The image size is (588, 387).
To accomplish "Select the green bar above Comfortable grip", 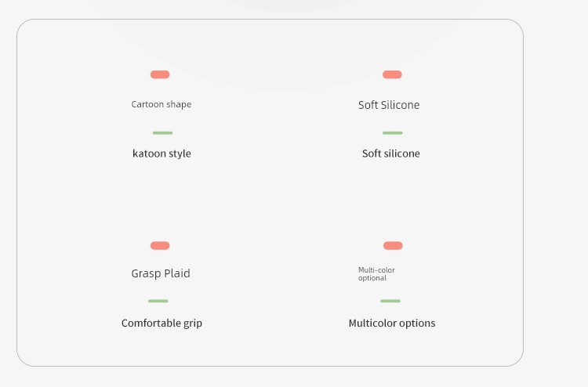I will point(158,301).
